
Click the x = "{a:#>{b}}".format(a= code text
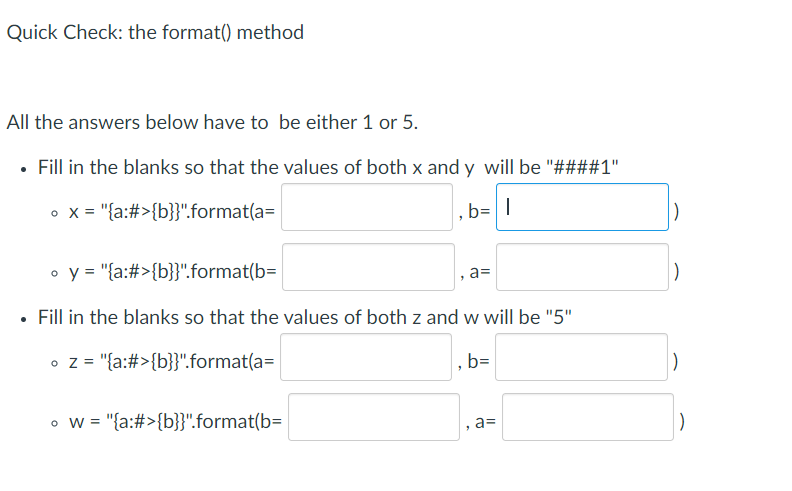(172, 211)
